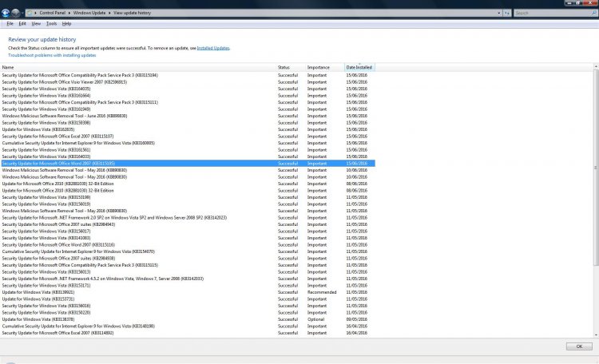This screenshot has width=599, height=364.
Task: Click the scrollbar up arrow
Action: (596, 66)
